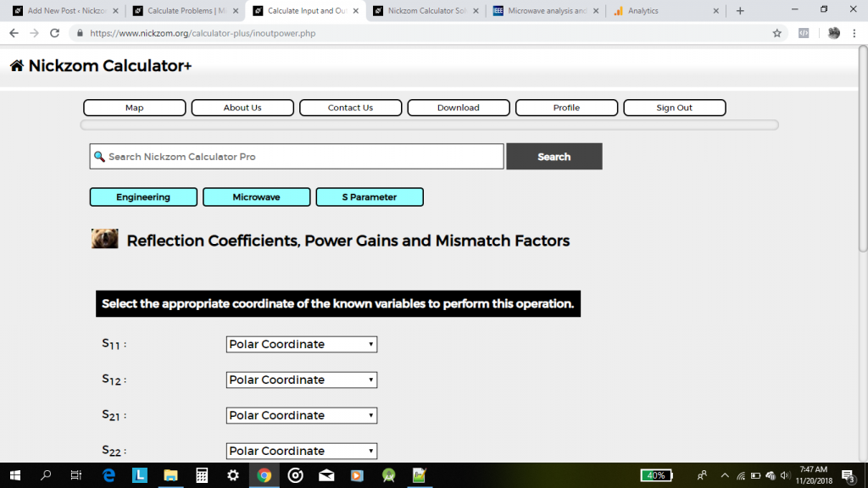This screenshot has width=868, height=488.
Task: Show hidden system tray icons
Action: tap(725, 475)
